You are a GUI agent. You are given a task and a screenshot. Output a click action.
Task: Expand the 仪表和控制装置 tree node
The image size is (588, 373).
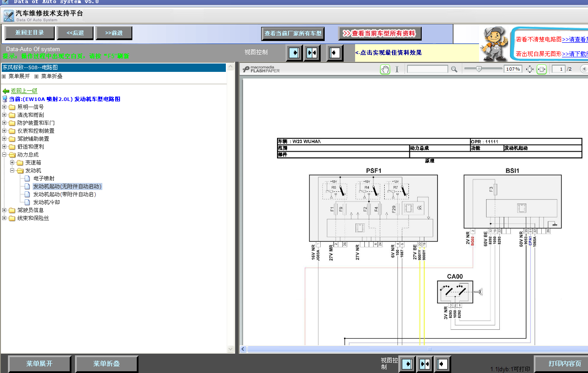(4, 131)
